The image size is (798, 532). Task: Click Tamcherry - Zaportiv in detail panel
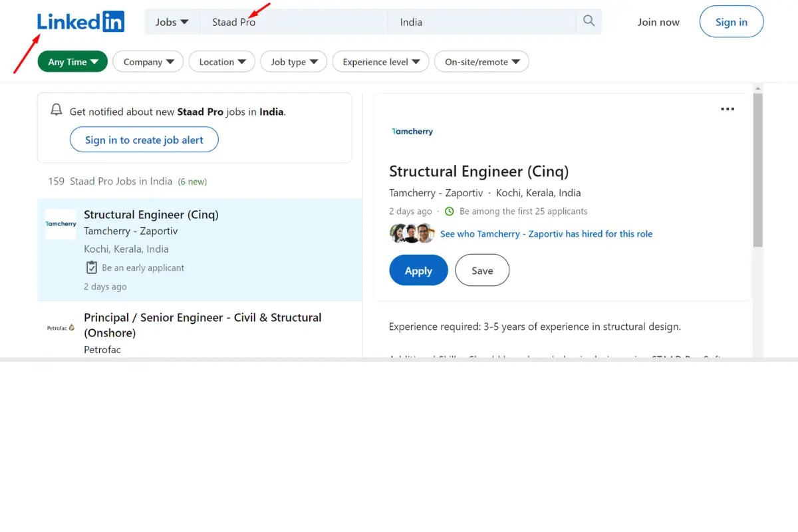click(436, 193)
